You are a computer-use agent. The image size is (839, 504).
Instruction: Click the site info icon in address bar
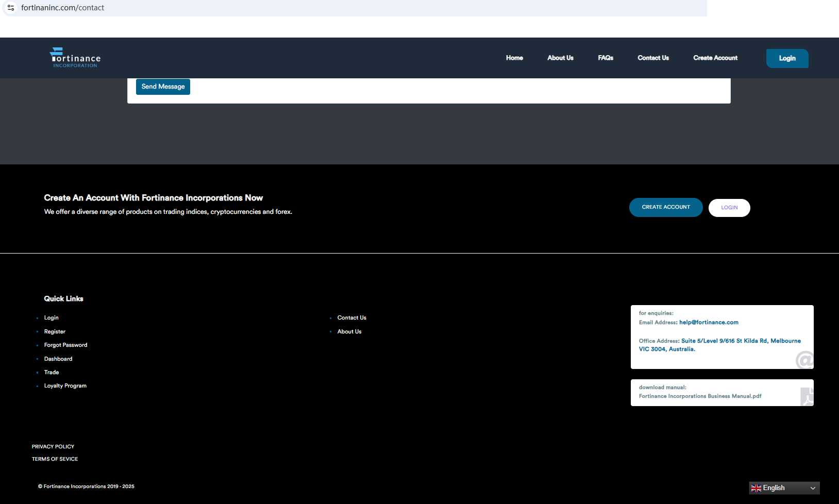[x=11, y=8]
